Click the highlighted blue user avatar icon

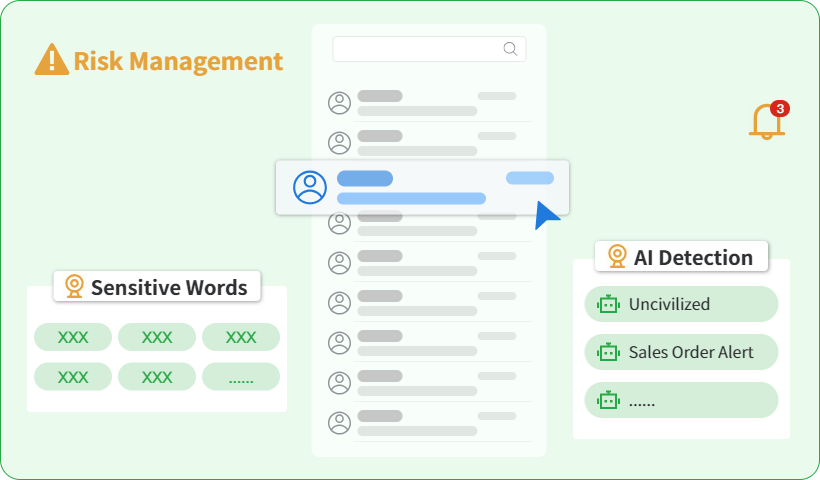[310, 187]
